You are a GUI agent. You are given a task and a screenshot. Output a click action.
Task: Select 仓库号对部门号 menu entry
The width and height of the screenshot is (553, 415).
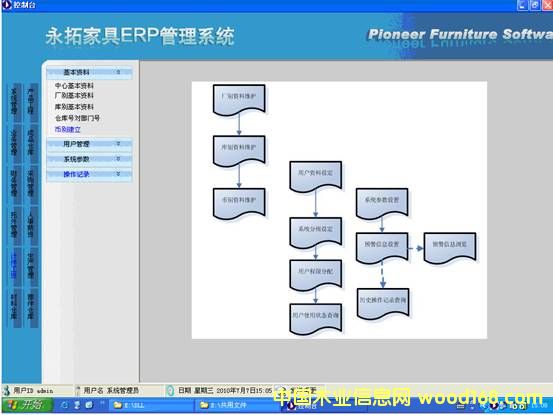coord(77,118)
